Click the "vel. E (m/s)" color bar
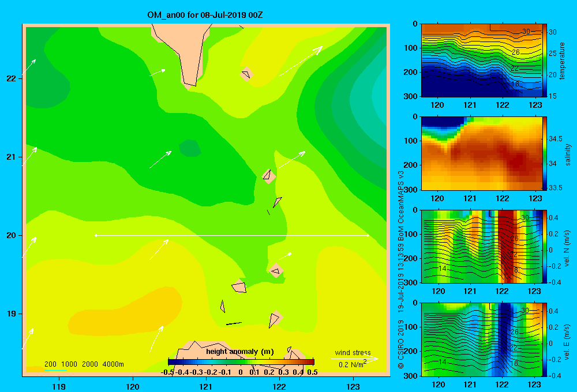The width and height of the screenshot is (577, 392). 545,339
